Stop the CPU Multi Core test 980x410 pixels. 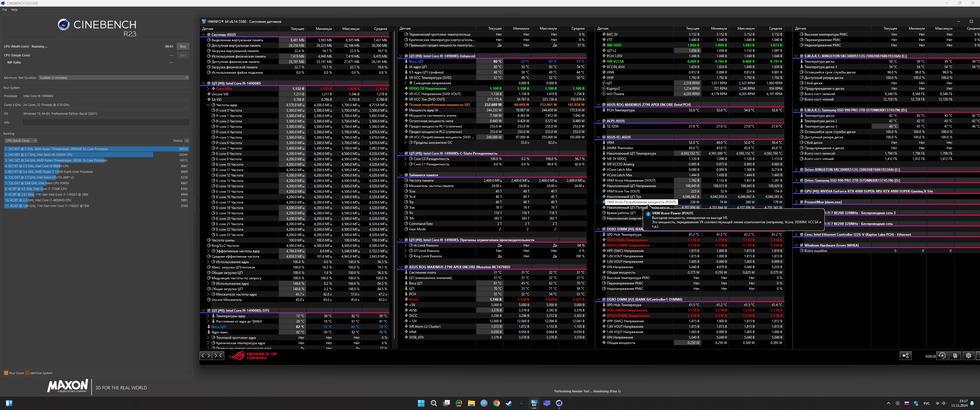click(x=183, y=46)
